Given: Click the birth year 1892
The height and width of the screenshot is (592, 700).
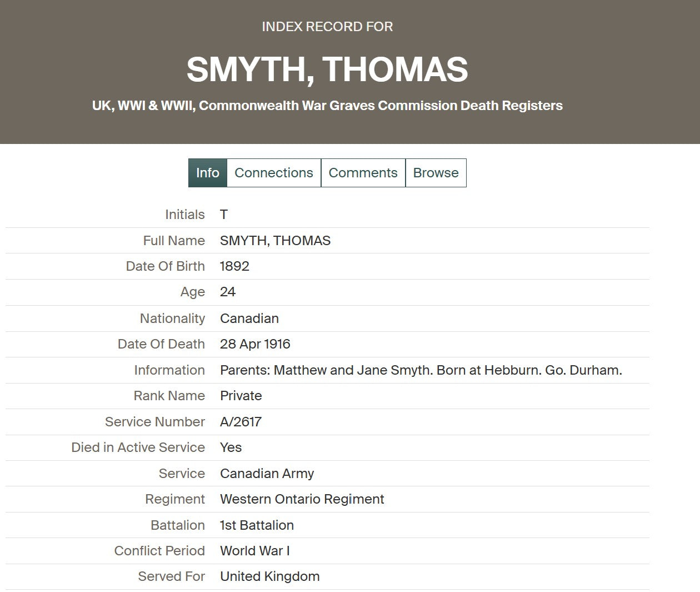Looking at the screenshot, I should [234, 266].
